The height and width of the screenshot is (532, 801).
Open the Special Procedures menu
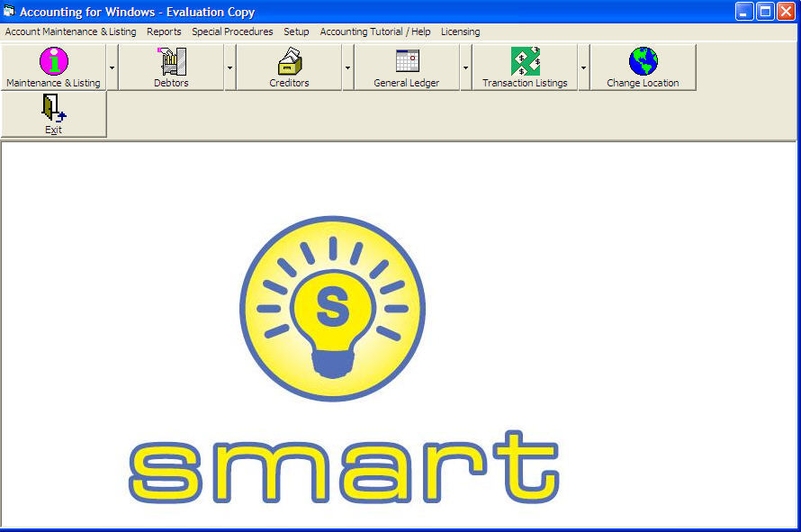(232, 32)
